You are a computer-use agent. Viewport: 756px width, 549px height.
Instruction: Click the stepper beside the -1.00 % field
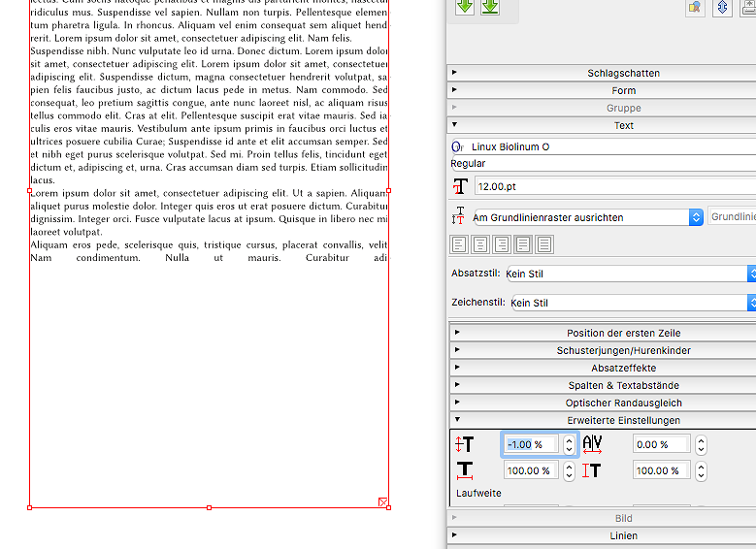568,445
